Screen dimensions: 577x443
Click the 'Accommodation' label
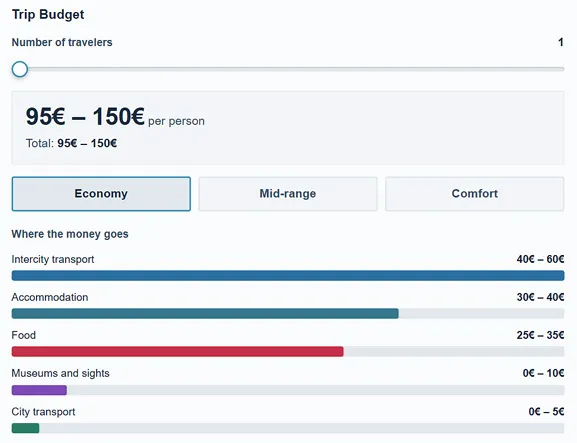50,297
